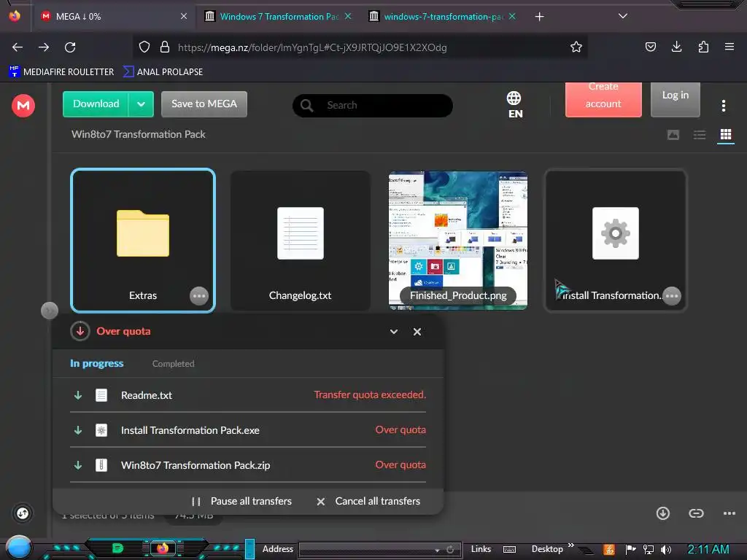Click the volume speaker tray icon
Image resolution: width=747 pixels, height=560 pixels.
(666, 550)
